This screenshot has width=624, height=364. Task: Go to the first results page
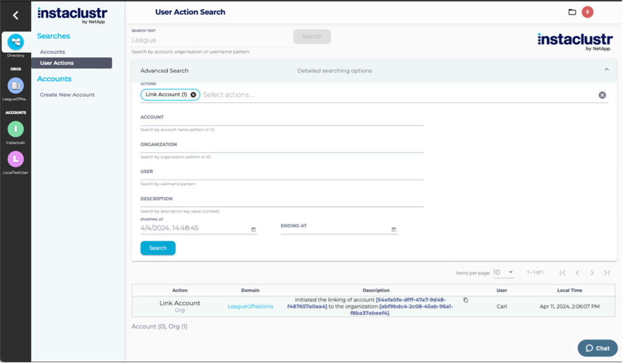563,273
